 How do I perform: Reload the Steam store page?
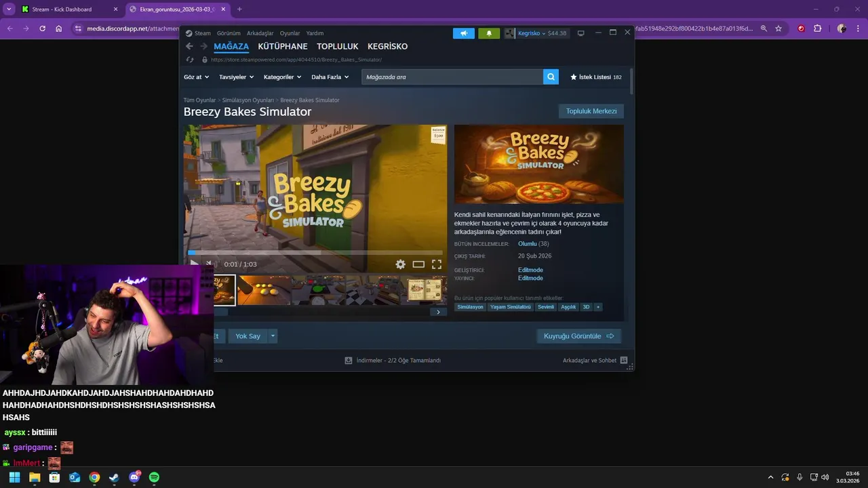(x=190, y=60)
